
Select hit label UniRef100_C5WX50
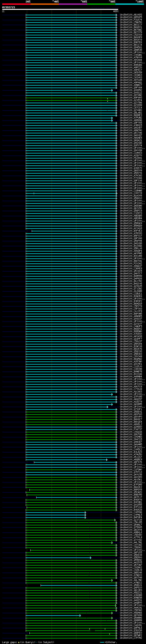131,22
